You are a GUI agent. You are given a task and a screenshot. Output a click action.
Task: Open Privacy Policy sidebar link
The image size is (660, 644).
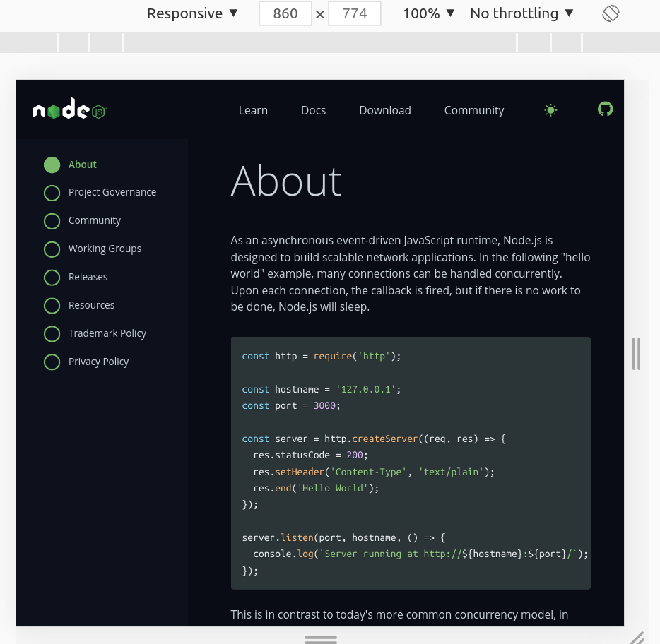pyautogui.click(x=98, y=362)
